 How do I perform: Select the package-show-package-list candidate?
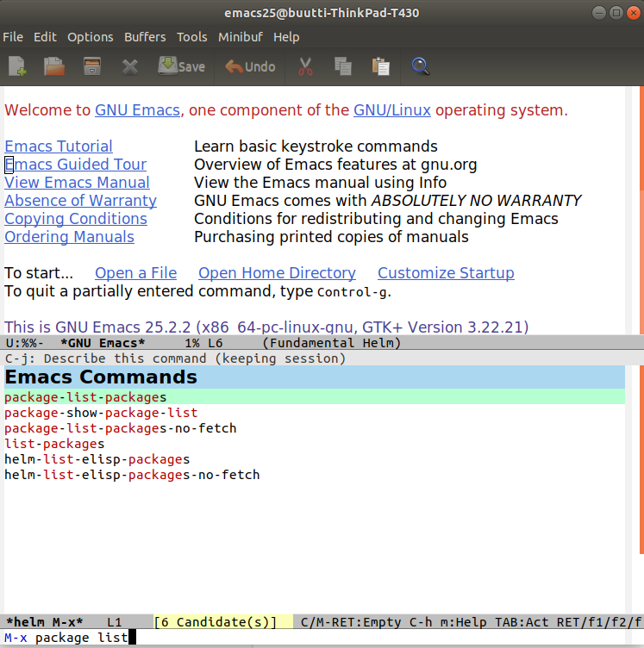tap(101, 413)
